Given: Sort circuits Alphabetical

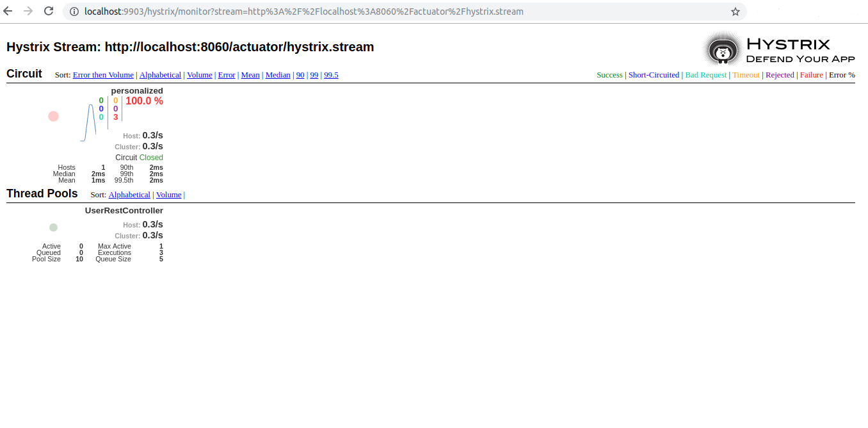Looking at the screenshot, I should [160, 75].
